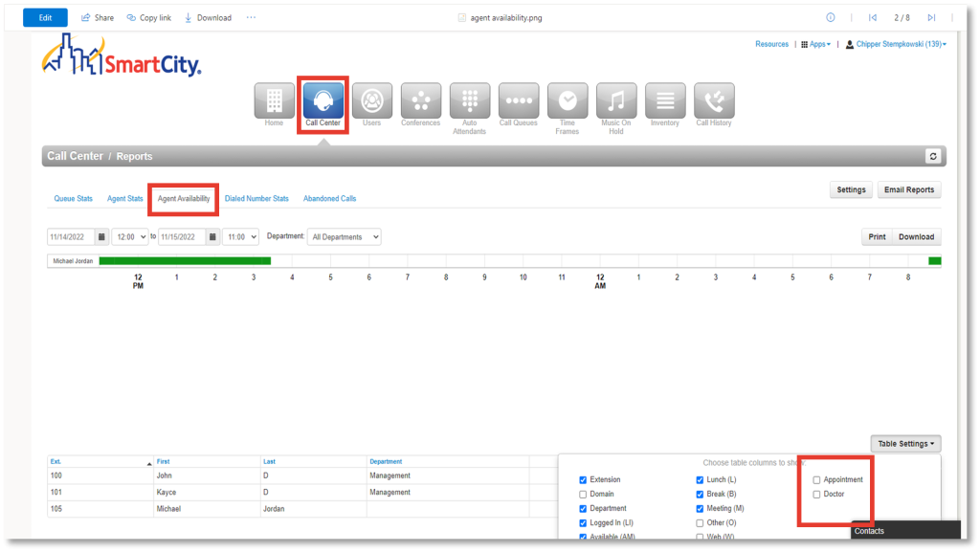Expand the All Departments dropdown
This screenshot has width=980, height=552.
pyautogui.click(x=345, y=236)
